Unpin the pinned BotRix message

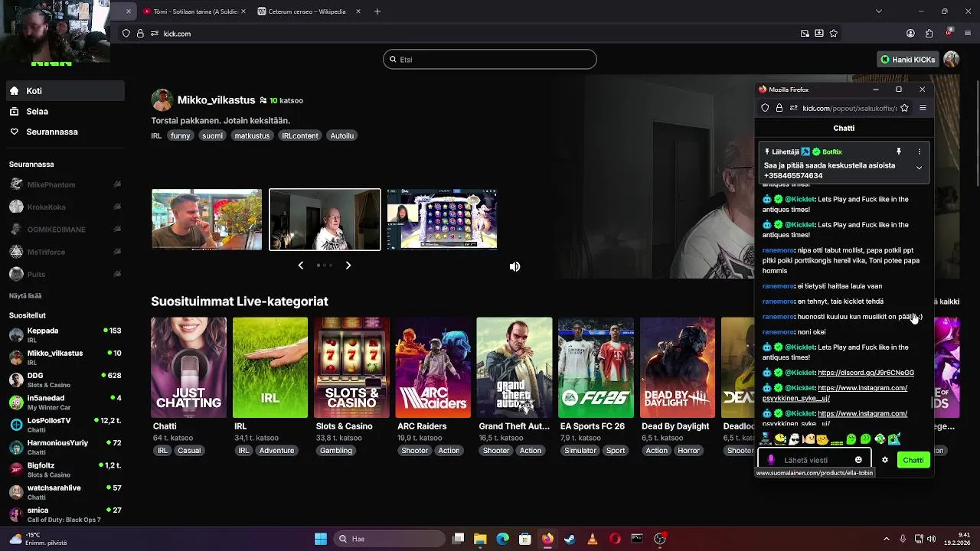[899, 152]
